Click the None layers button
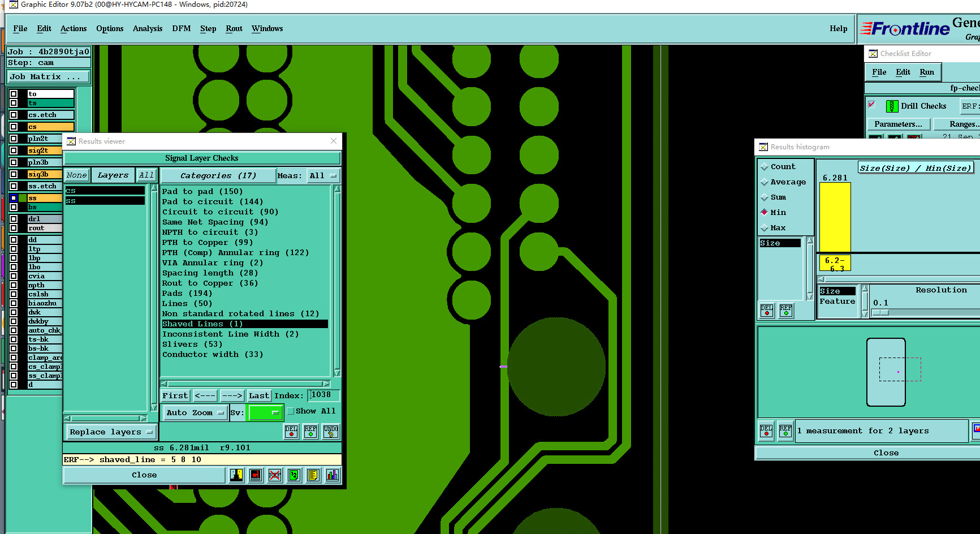The width and height of the screenshot is (980, 534). point(76,175)
